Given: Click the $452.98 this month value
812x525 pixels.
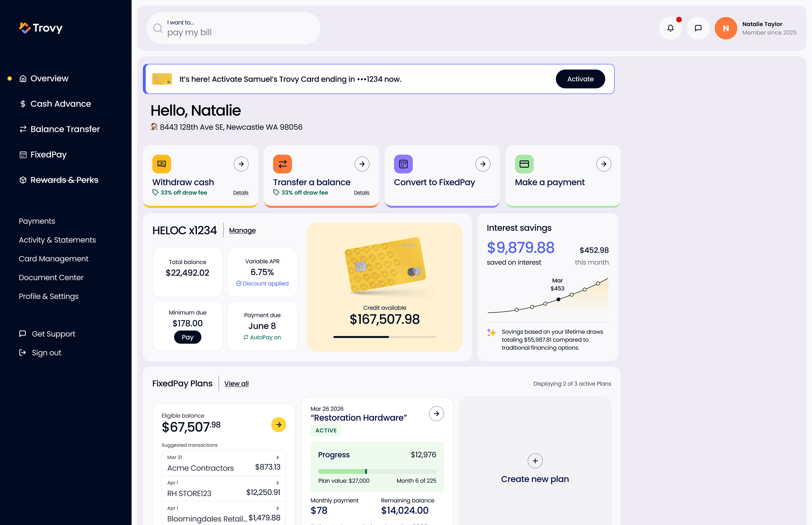Looking at the screenshot, I should (x=594, y=250).
